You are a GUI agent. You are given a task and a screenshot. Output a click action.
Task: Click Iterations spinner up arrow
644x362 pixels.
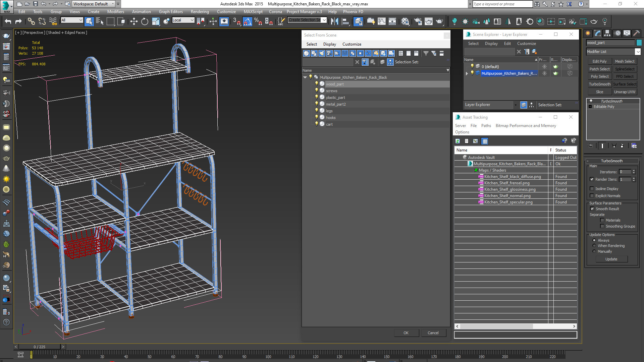point(634,171)
